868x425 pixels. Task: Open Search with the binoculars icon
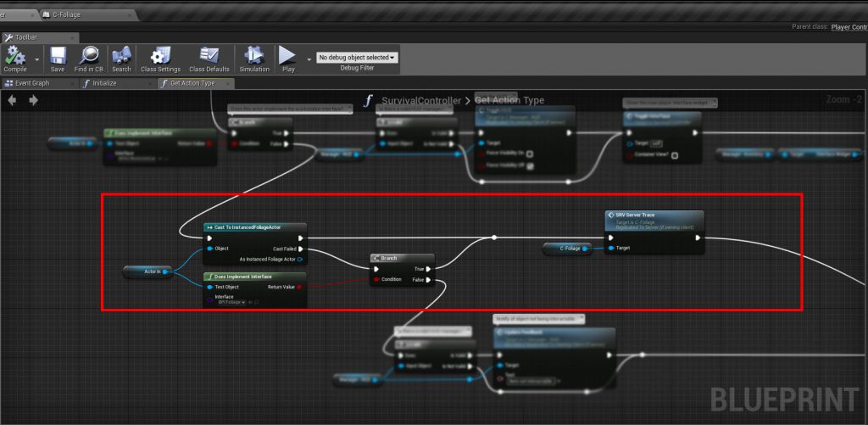coord(121,56)
